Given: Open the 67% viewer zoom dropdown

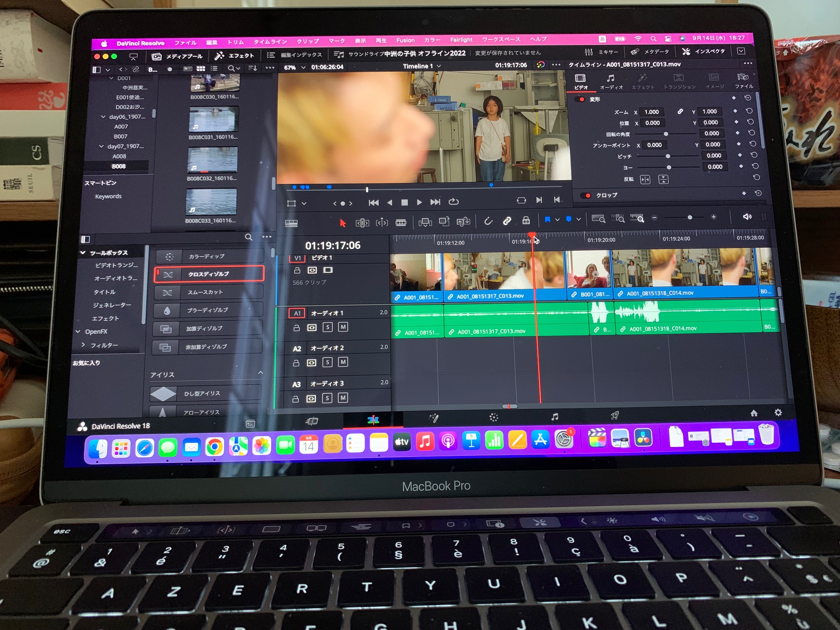Looking at the screenshot, I should 303,67.
